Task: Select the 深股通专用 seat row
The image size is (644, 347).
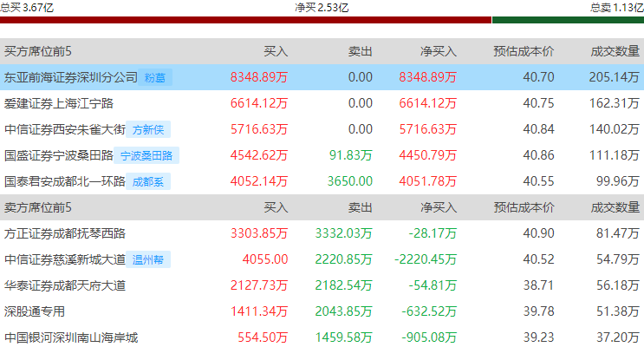Action: [322, 311]
